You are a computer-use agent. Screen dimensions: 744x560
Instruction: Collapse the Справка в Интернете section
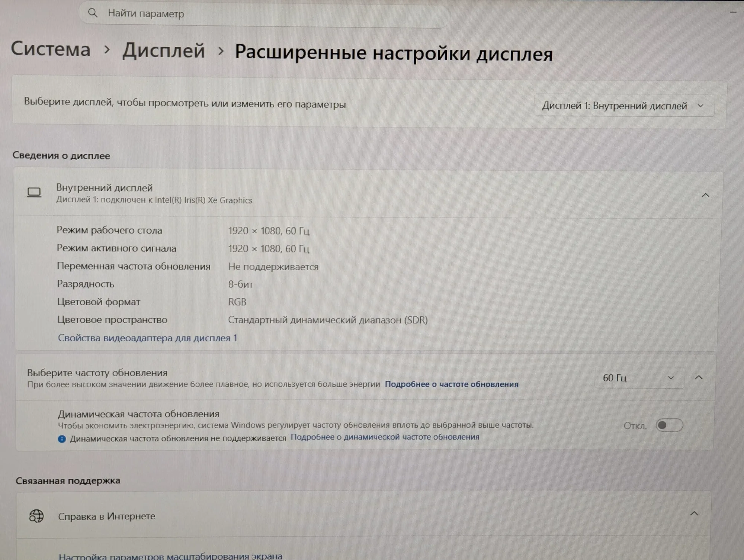694,514
